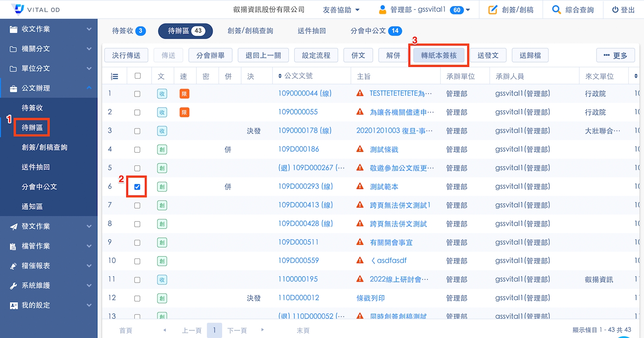Image resolution: width=644 pixels, height=338 pixels.
Task: Click the warning triangle icon in row 1
Action: pyautogui.click(x=360, y=93)
